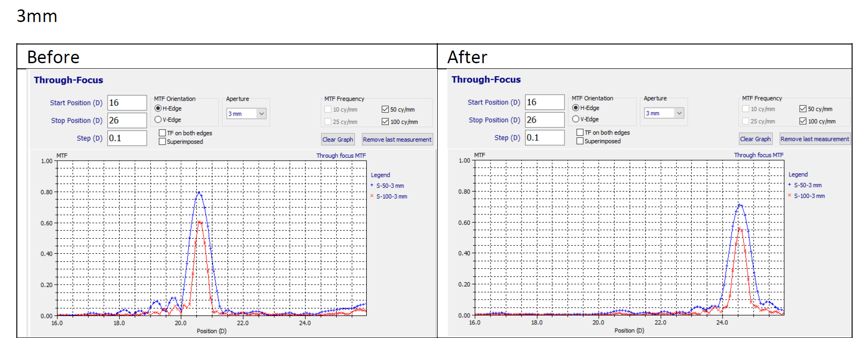868x338 pixels.
Task: Click Start Position field in Before panel
Action: coord(127,103)
